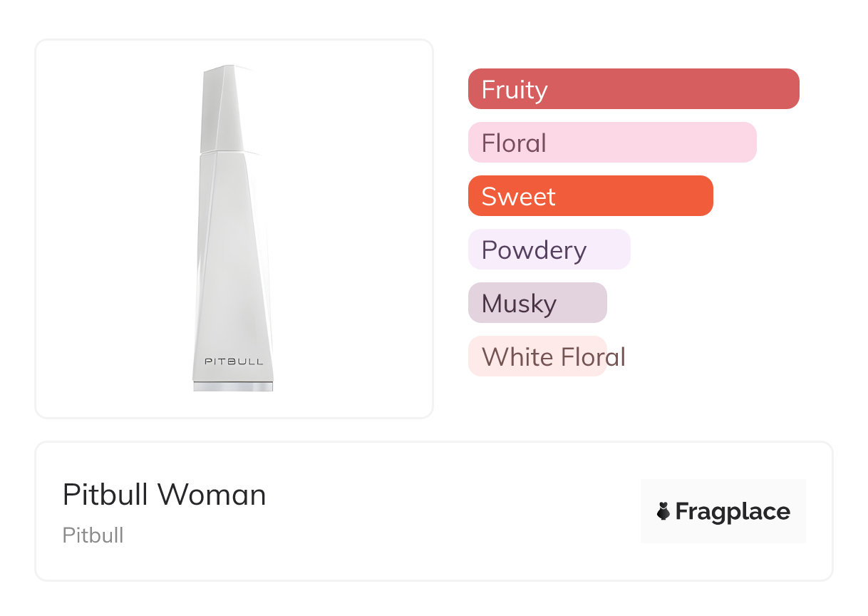The height and width of the screenshot is (616, 868).
Task: Click the word Fruity in the accord list
Action: click(515, 90)
